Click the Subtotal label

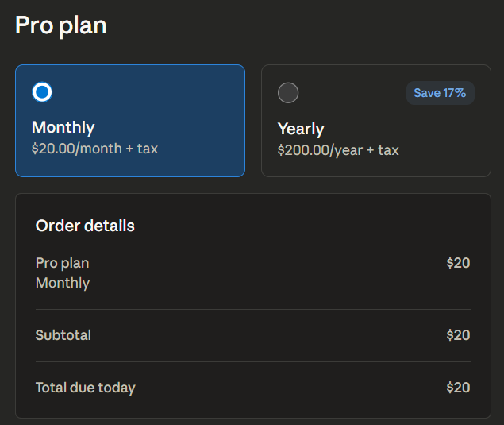coord(63,335)
